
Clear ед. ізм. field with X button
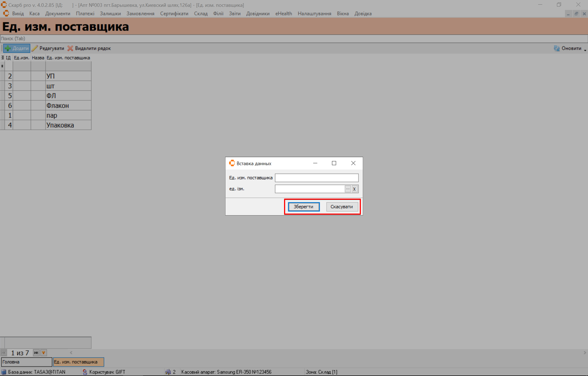355,189
